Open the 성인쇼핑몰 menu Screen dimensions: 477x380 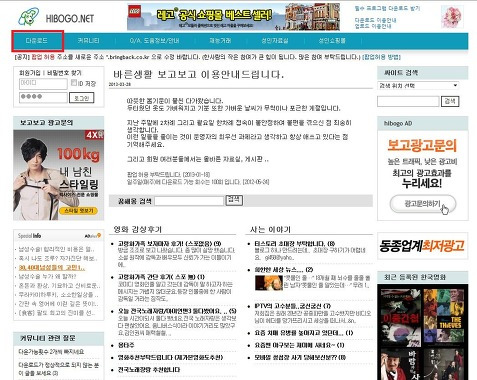(332, 41)
